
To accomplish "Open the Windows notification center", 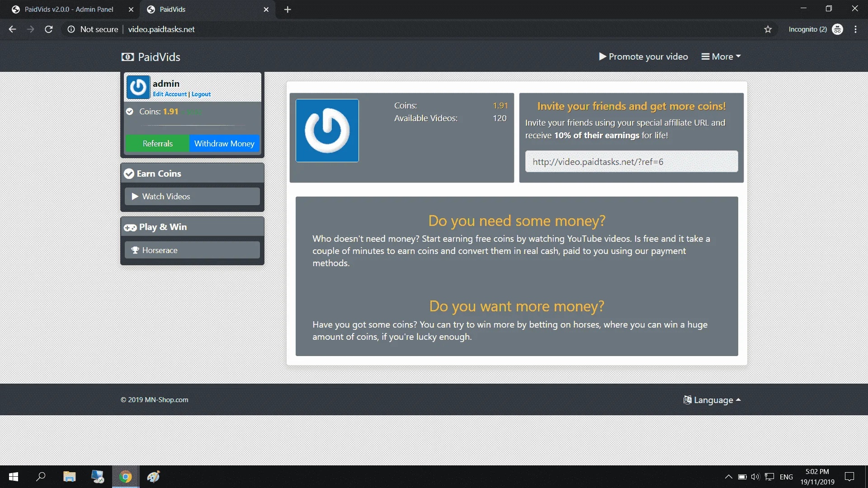I will (x=849, y=477).
